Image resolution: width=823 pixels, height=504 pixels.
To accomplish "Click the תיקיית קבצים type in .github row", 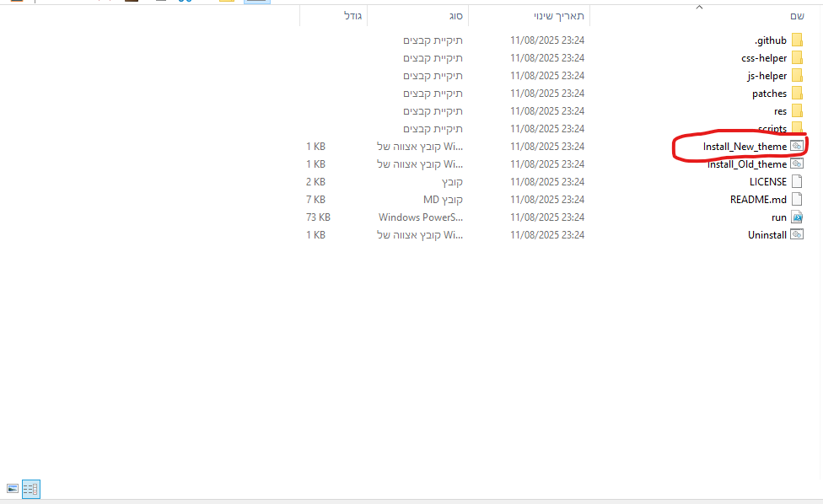I will 433,40.
